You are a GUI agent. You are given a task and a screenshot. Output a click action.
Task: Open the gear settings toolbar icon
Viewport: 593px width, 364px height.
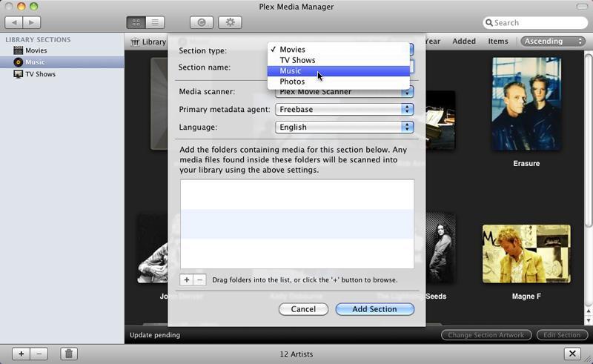tap(230, 23)
